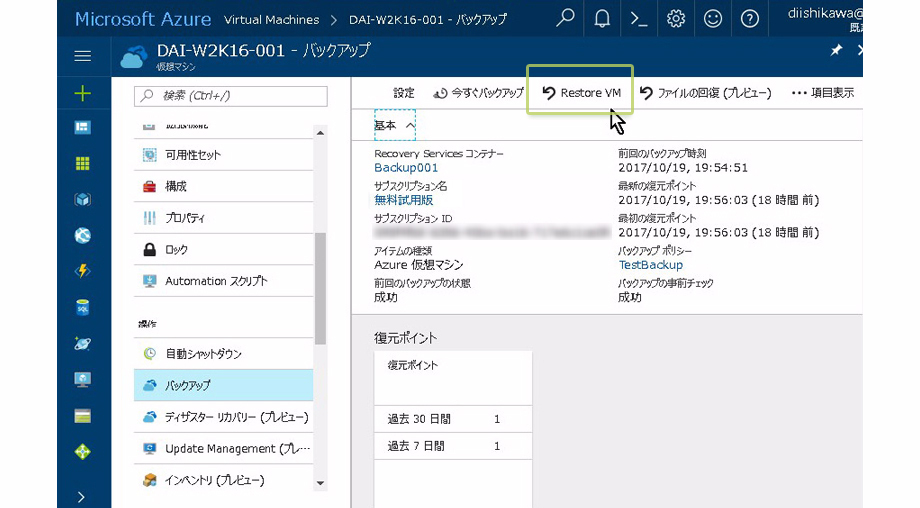Open Function Apps lightning icon in the sidebar
This screenshot has width=920, height=508.
pyautogui.click(x=83, y=271)
